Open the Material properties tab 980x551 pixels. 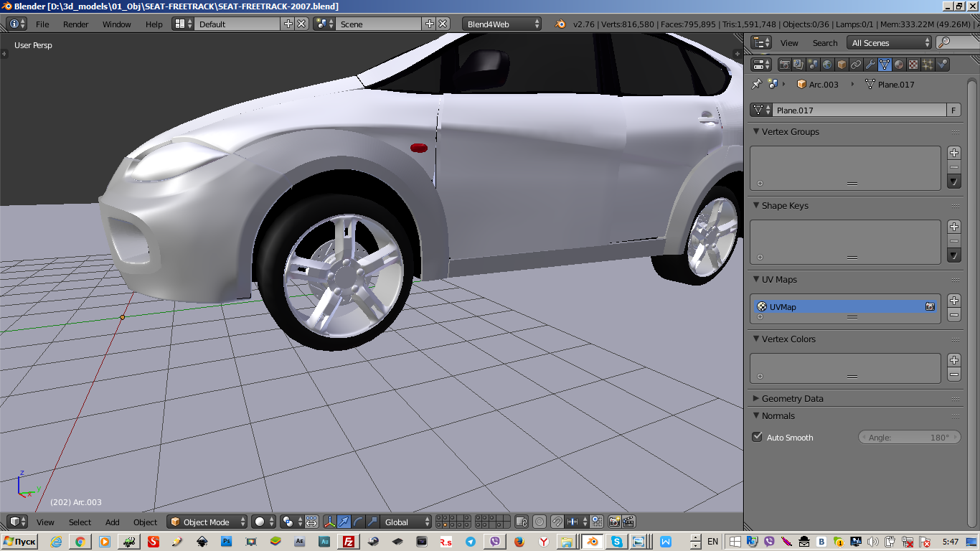pyautogui.click(x=899, y=65)
